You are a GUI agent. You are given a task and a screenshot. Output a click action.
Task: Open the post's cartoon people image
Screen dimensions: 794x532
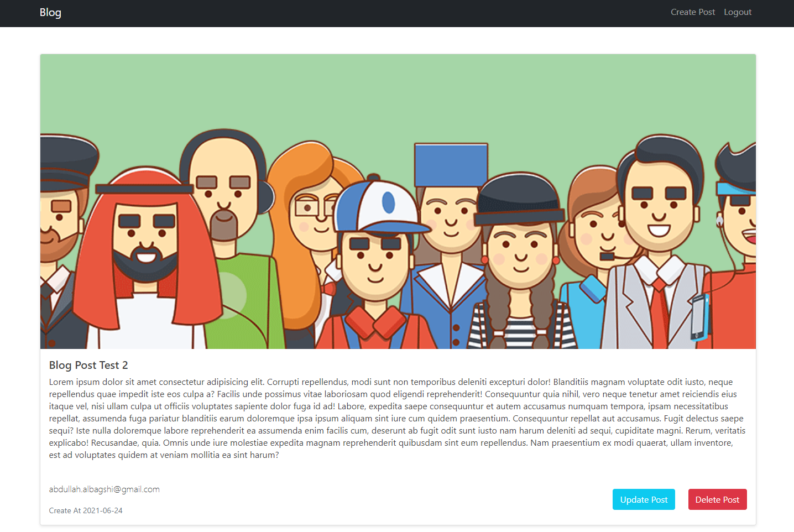[x=398, y=201]
